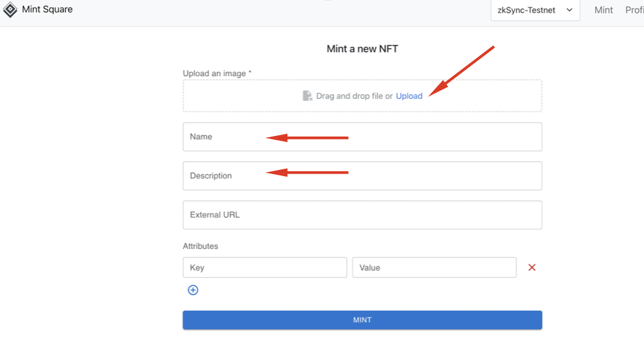This screenshot has width=644, height=341.
Task: Click the blue Upload link
Action: [x=409, y=96]
